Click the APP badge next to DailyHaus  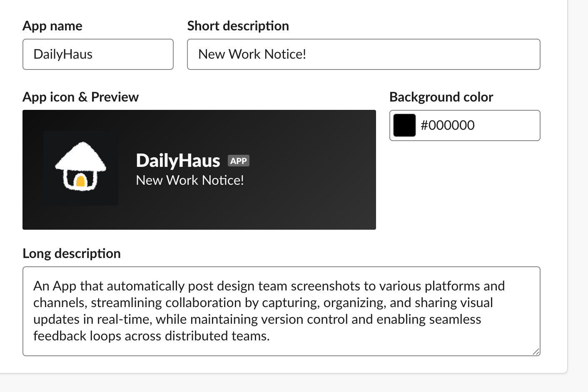[239, 161]
